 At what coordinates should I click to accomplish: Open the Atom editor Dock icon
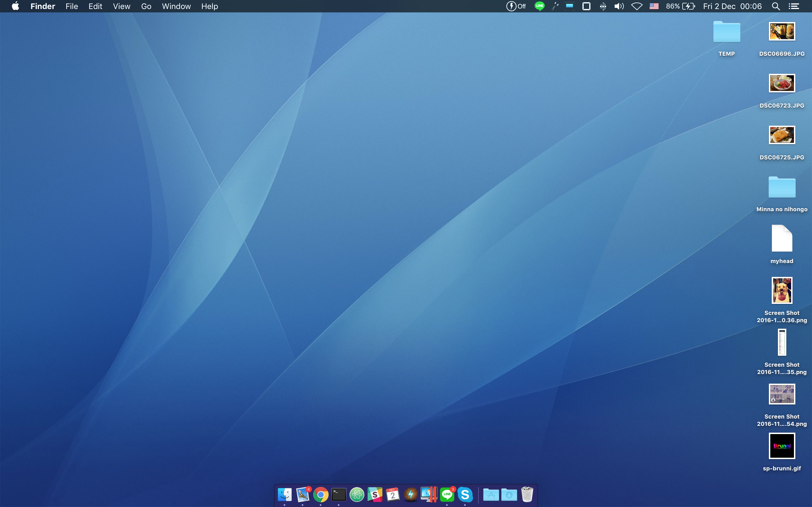[x=357, y=495]
